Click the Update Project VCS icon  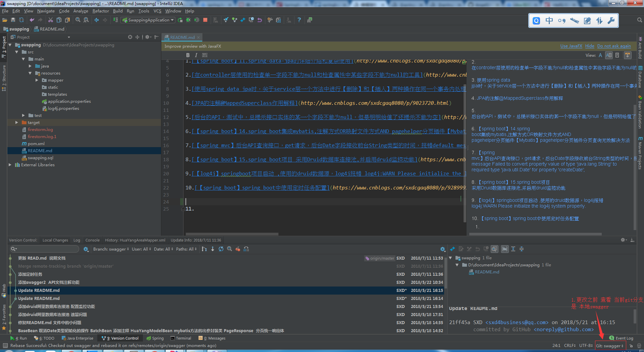[226, 20]
